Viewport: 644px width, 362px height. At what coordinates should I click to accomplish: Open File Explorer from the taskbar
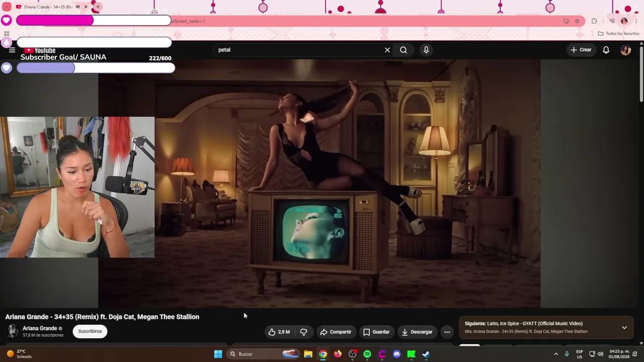coord(308,354)
